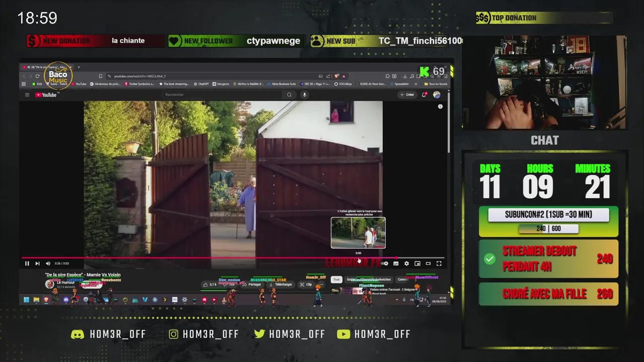This screenshot has height=362, width=644.
Task: Reload the browser page
Action: click(37, 76)
